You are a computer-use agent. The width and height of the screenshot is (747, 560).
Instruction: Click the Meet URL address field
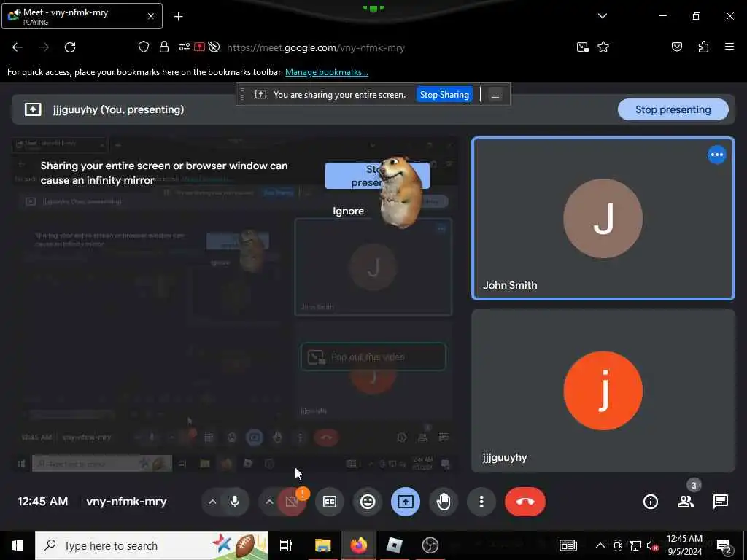pyautogui.click(x=315, y=47)
